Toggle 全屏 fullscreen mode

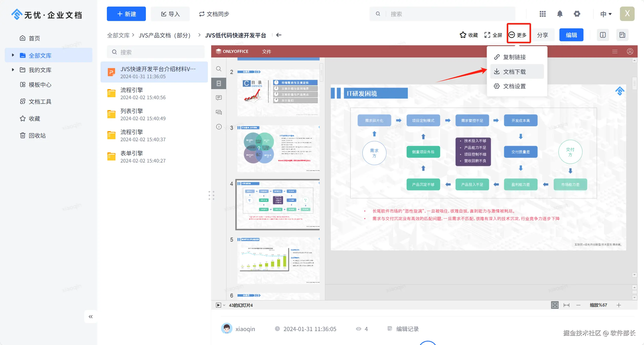(493, 35)
